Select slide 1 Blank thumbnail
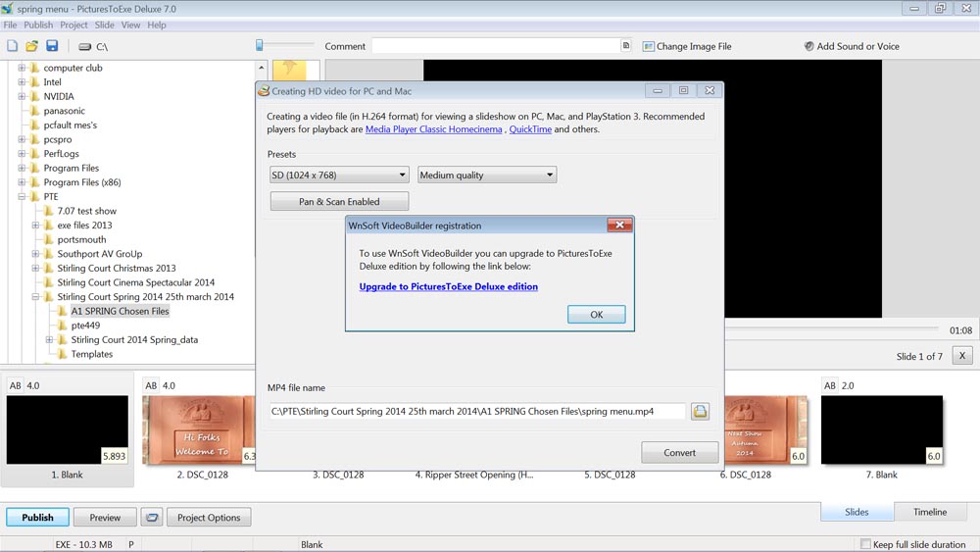 tap(68, 429)
